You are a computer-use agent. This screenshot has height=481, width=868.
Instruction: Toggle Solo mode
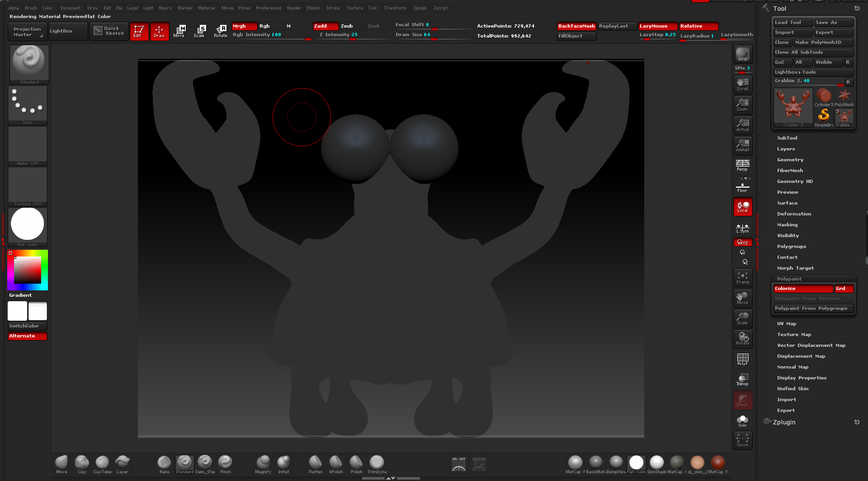click(742, 421)
